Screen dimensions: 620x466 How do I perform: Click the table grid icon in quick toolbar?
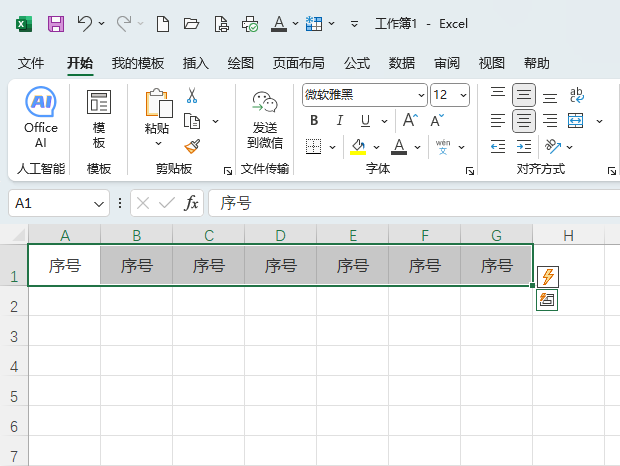[314, 24]
